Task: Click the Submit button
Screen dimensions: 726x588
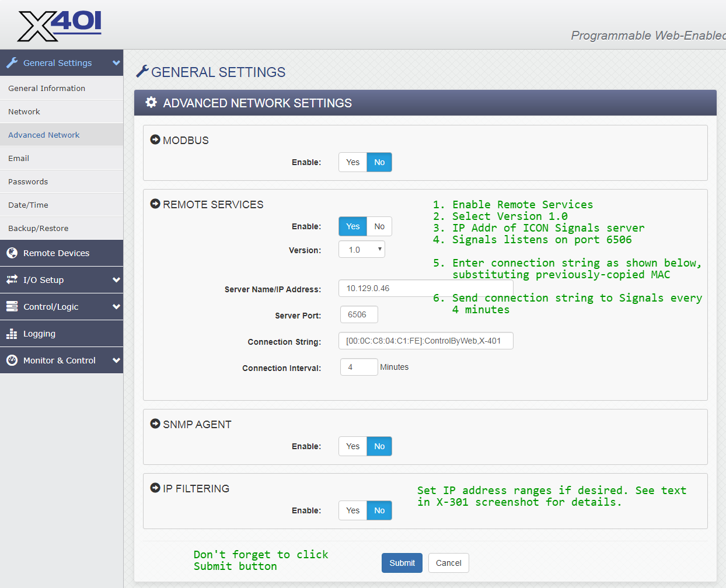Action: click(402, 563)
